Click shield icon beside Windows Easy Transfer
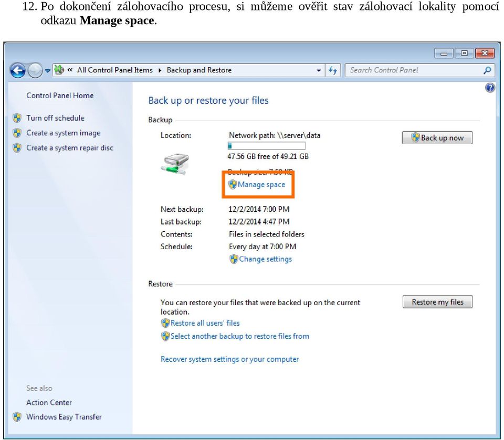The height and width of the screenshot is (440, 504). (17, 417)
